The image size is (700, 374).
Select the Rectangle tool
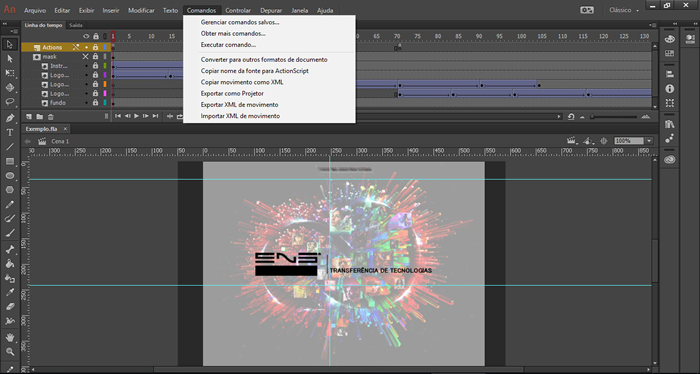[10, 161]
